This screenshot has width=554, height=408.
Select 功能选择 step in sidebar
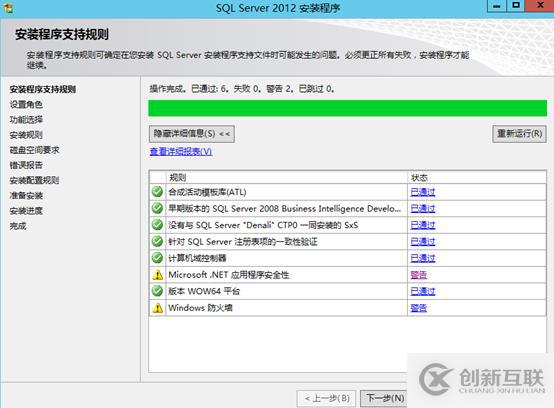pos(26,120)
